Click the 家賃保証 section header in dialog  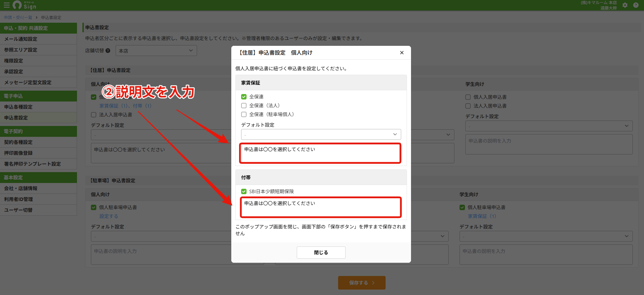click(321, 82)
